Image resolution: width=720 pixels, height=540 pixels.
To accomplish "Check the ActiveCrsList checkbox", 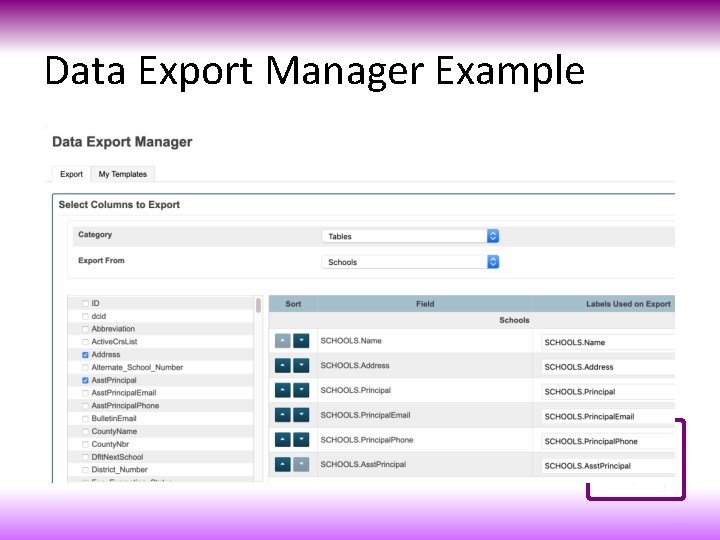I will tap(85, 342).
